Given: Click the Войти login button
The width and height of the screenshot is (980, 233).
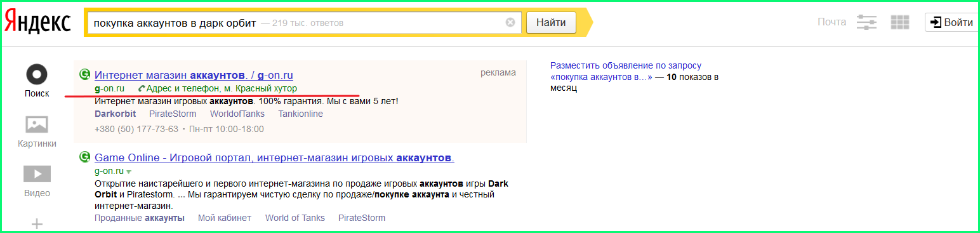Looking at the screenshot, I should pos(951,22).
